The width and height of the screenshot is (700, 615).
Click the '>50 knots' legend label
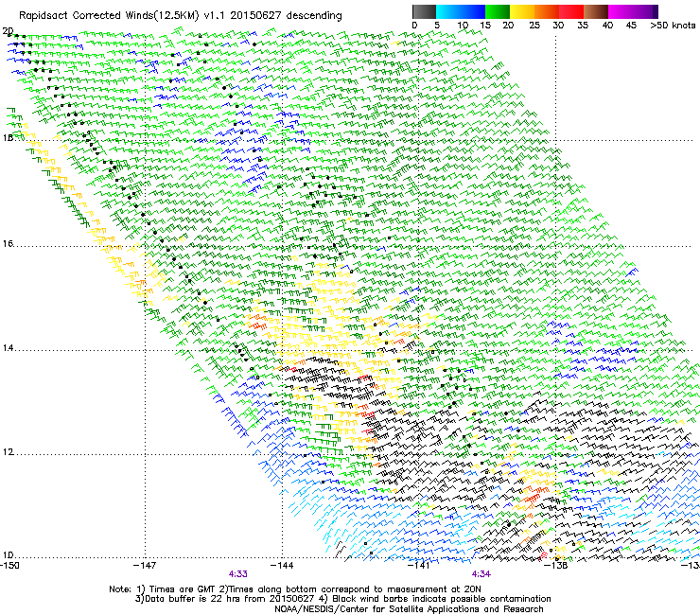tap(673, 26)
